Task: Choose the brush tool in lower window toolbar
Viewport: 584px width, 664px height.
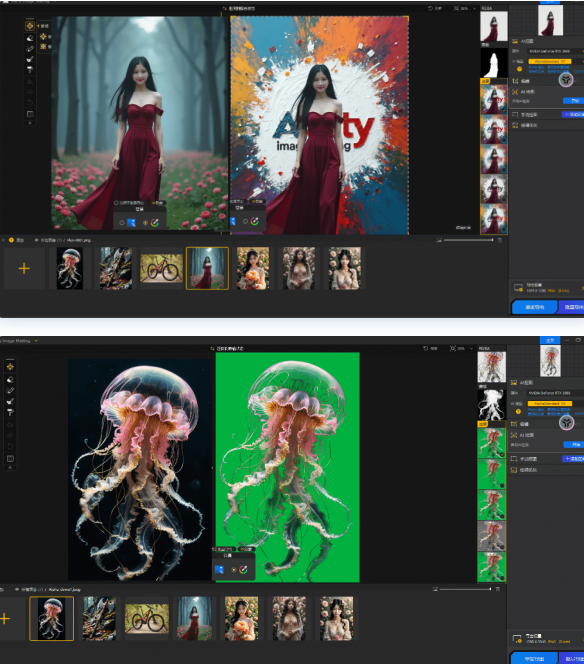Action: (10, 390)
